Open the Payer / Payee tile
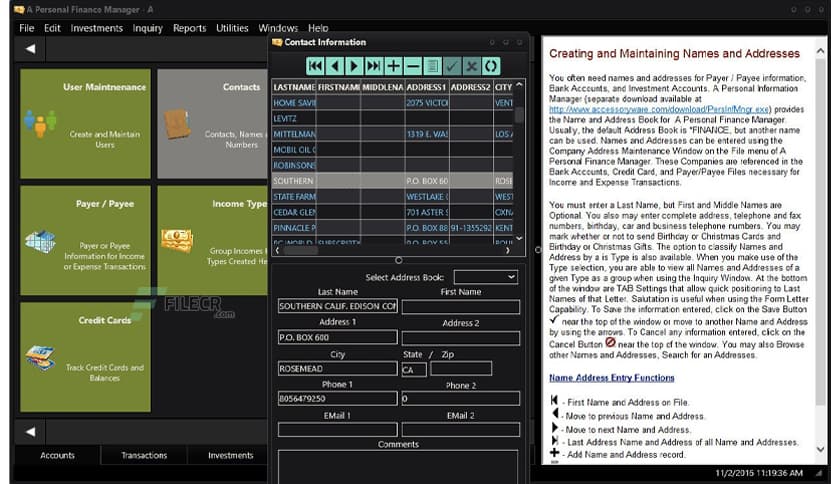Viewport: 836px width, 484px height. [85, 240]
